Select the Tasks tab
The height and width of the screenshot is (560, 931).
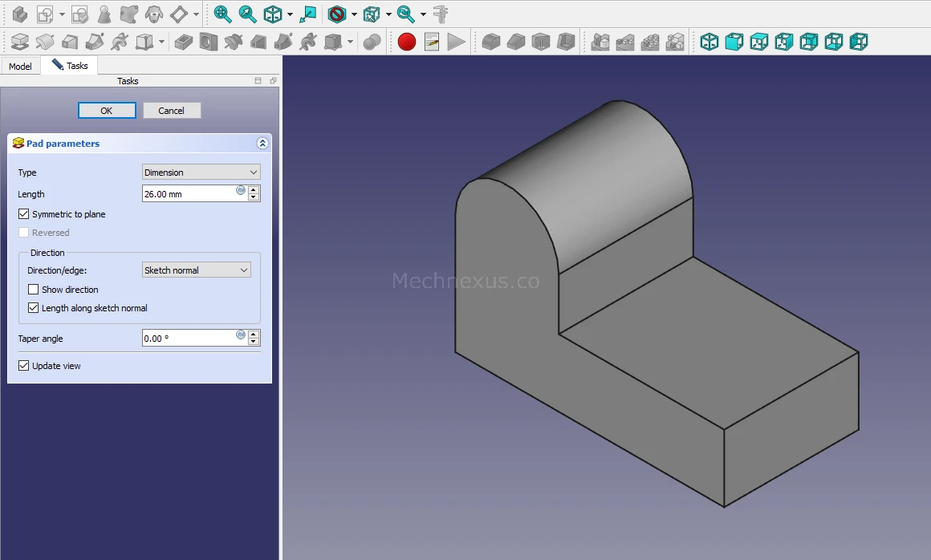[x=71, y=66]
